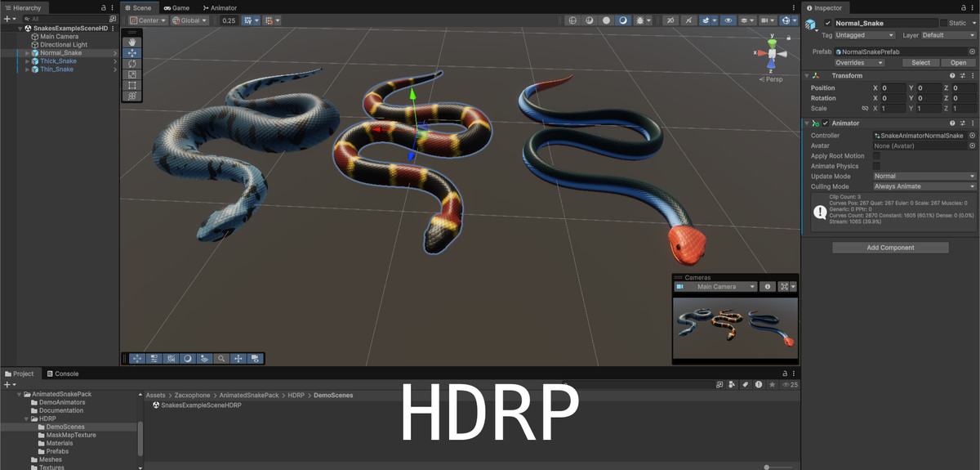Open Transform component help icon
This screenshot has height=470, width=980.
pos(952,76)
